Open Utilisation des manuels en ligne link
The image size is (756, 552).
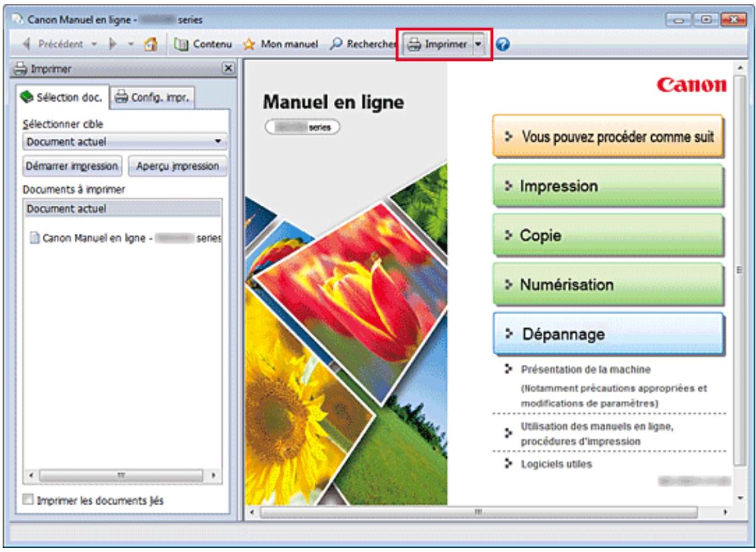pos(597,433)
